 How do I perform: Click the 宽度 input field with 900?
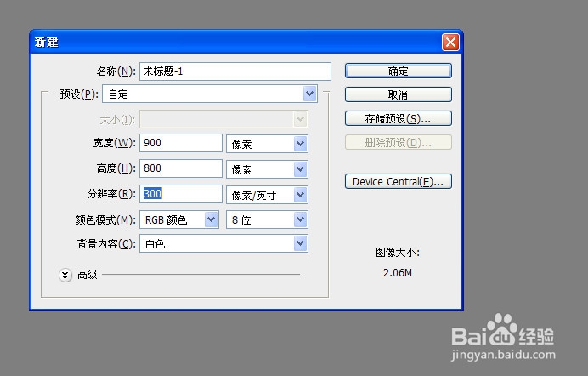(181, 143)
